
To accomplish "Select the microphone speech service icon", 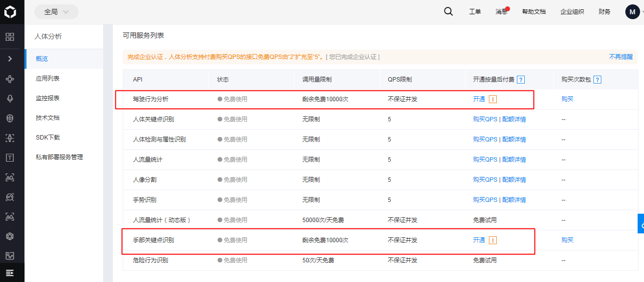I will pyautogui.click(x=10, y=99).
